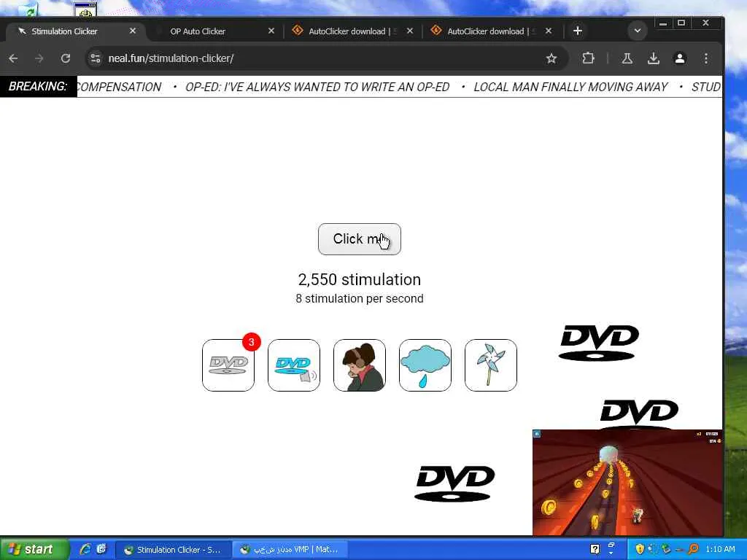Image resolution: width=747 pixels, height=560 pixels.
Task: Bookmark this page with the star
Action: coord(551,58)
